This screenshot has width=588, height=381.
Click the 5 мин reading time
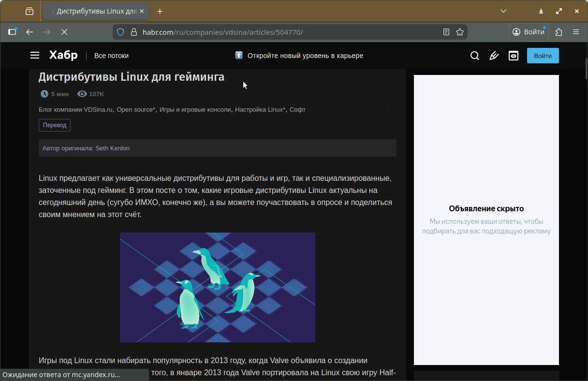coord(54,94)
